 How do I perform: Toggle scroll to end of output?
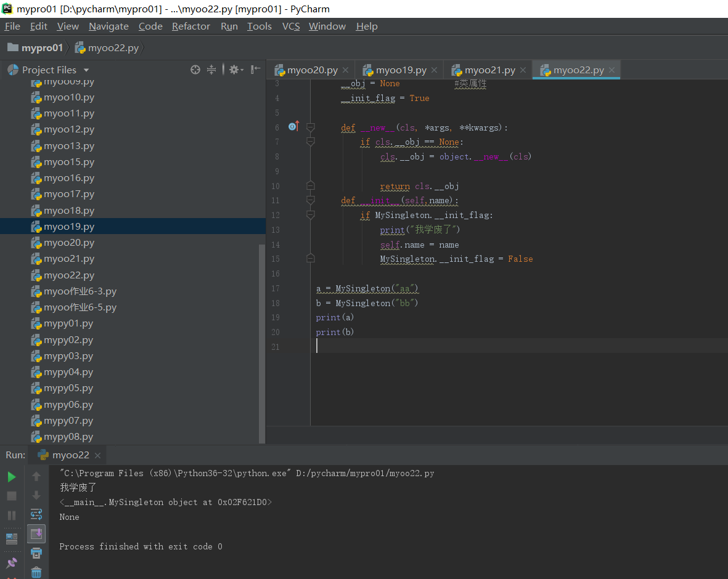pos(36,534)
